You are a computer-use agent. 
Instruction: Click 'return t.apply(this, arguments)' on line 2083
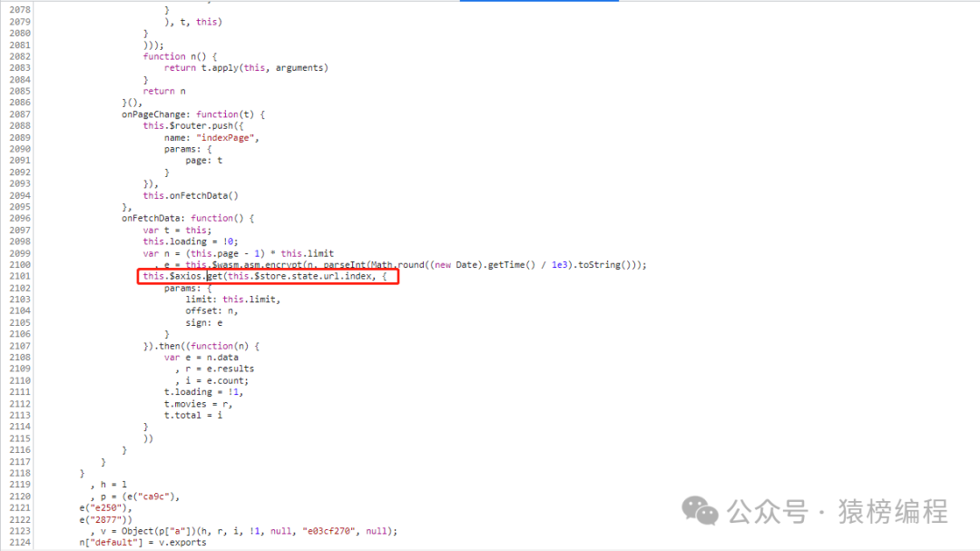click(x=246, y=67)
